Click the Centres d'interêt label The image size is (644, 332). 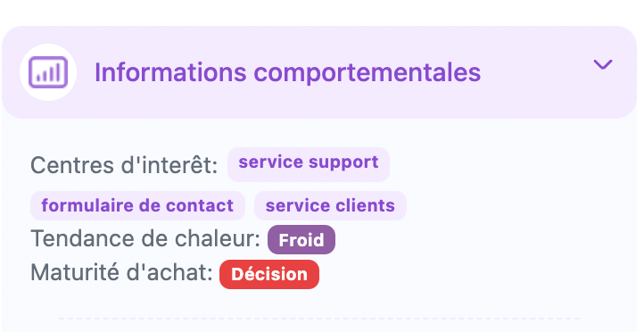tap(124, 165)
